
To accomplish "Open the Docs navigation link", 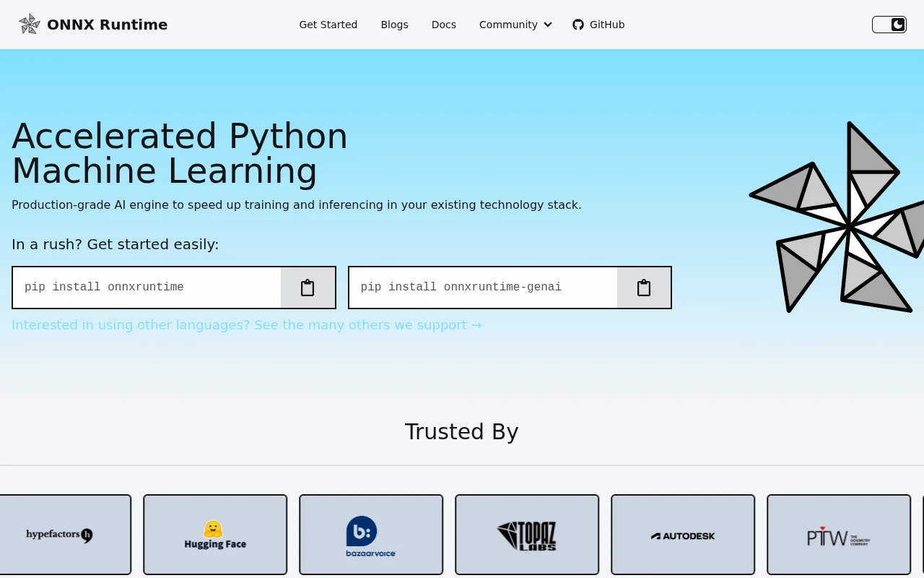I will (444, 25).
